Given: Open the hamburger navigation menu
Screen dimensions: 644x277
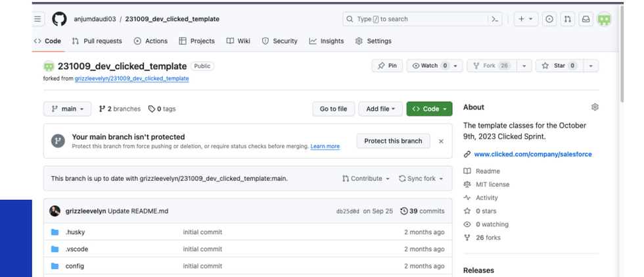Looking at the screenshot, I should point(38,19).
